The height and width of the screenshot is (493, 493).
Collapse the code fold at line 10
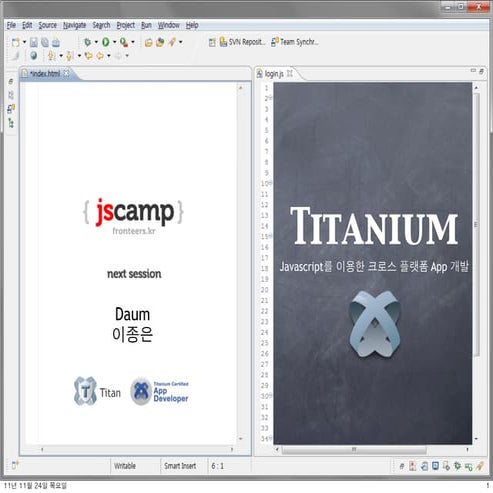[x=270, y=183]
